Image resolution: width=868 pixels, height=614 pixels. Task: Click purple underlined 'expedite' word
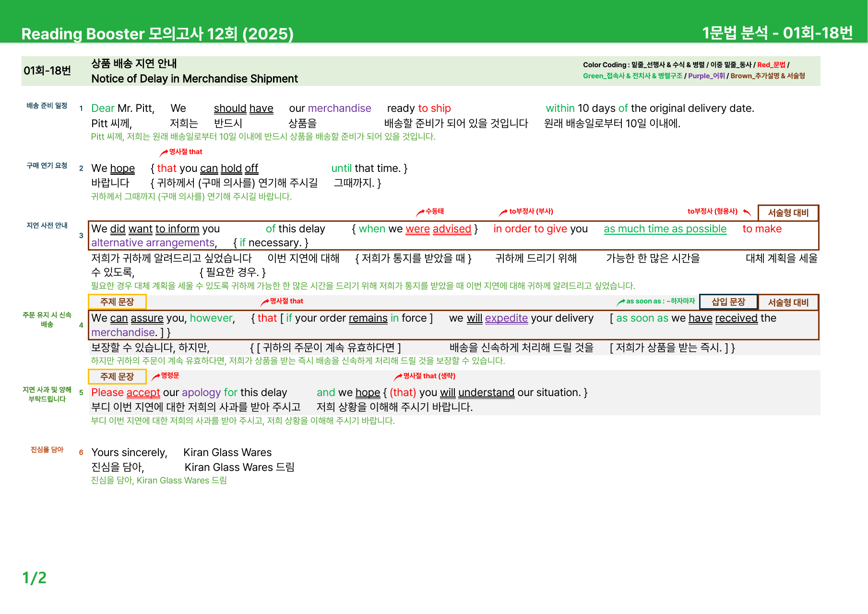506,318
